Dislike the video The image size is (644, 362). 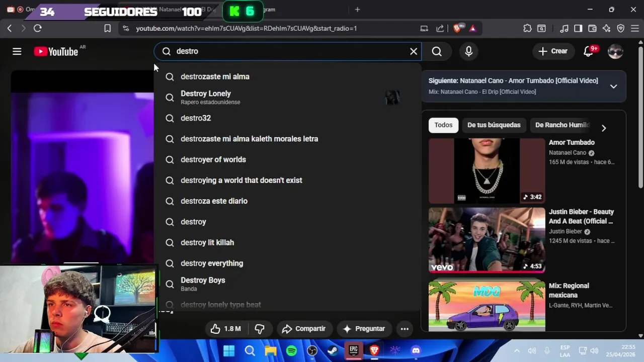click(x=260, y=329)
